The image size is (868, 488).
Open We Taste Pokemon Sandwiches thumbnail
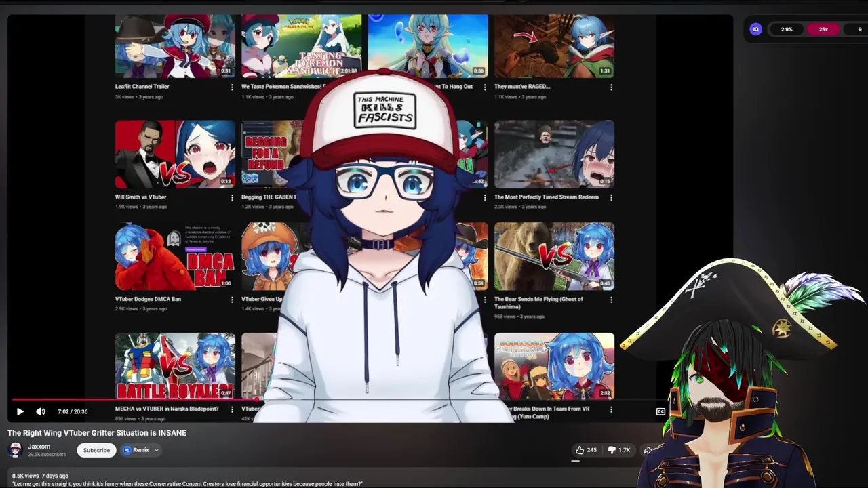tap(302, 45)
